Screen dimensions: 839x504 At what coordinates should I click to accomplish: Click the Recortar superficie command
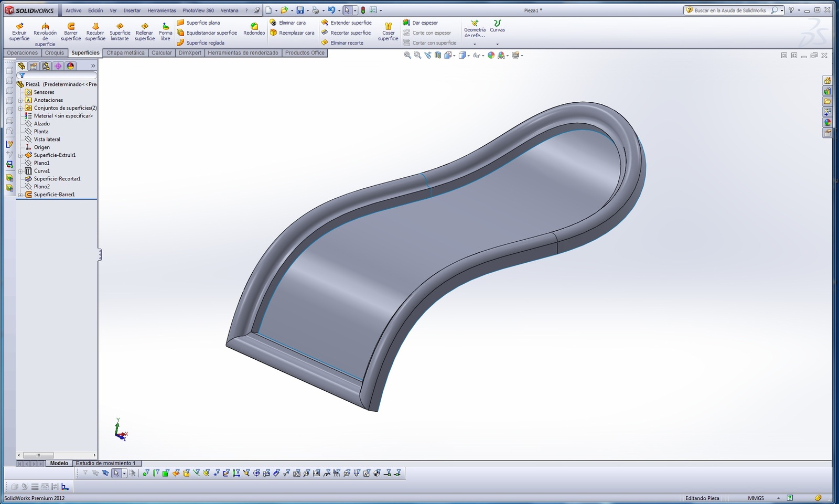point(346,33)
